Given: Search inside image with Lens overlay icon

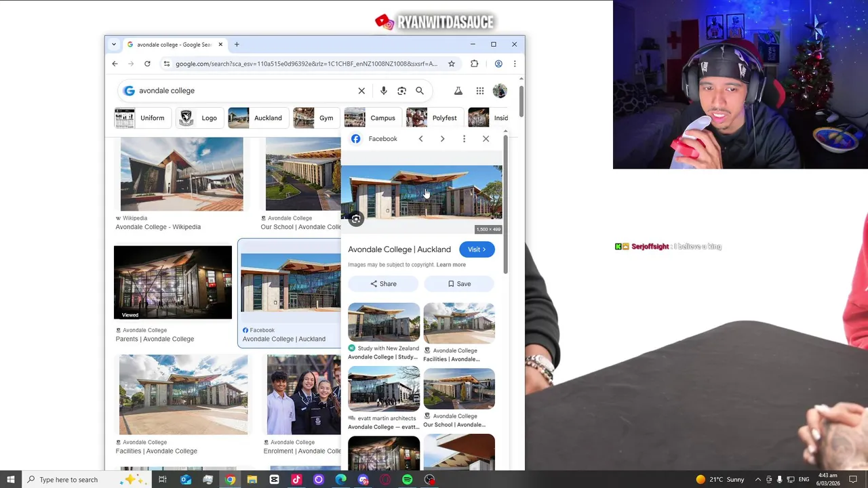Looking at the screenshot, I should 356,219.
